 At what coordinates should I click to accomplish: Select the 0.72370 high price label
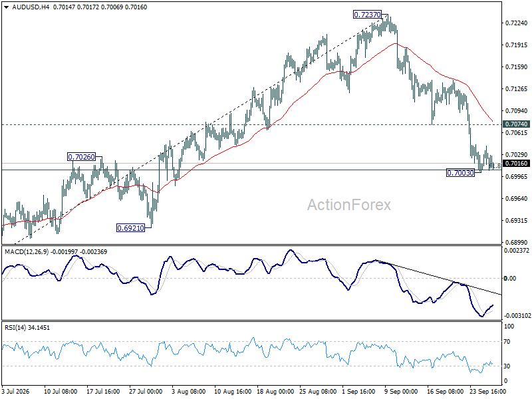367,15
